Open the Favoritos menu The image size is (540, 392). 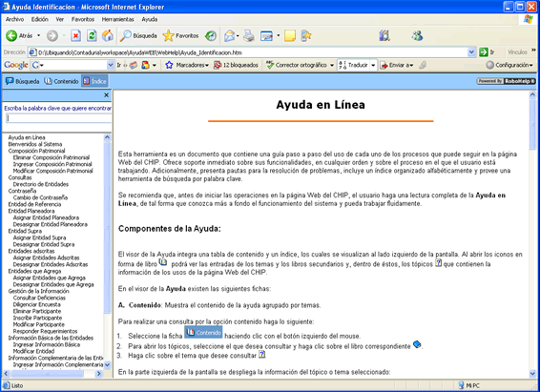(83, 19)
